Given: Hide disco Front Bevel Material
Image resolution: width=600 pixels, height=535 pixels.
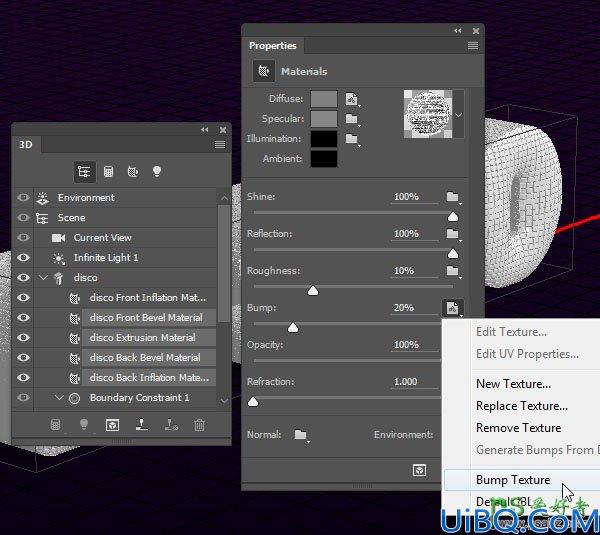Looking at the screenshot, I should (23, 317).
